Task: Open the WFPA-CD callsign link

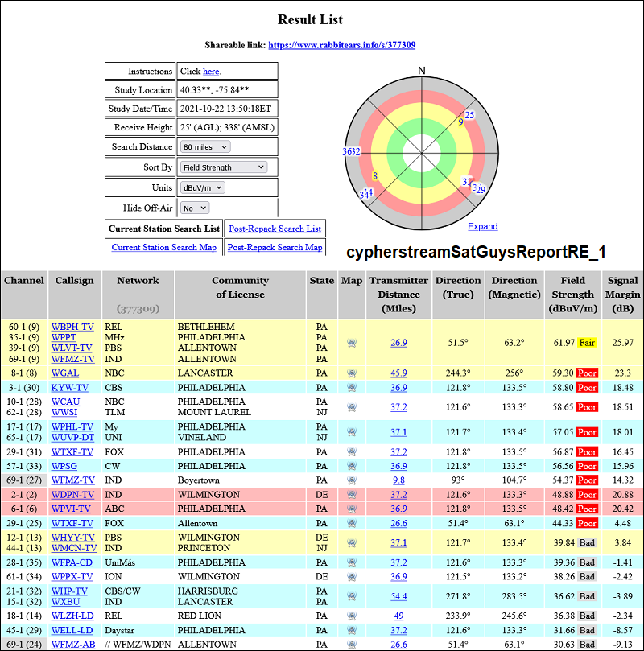Action: [x=72, y=562]
